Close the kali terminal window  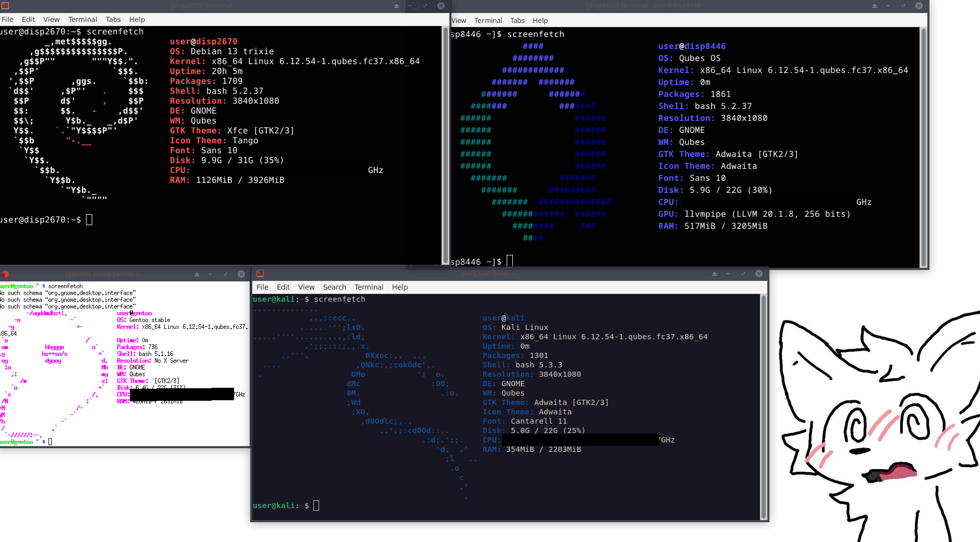point(759,274)
